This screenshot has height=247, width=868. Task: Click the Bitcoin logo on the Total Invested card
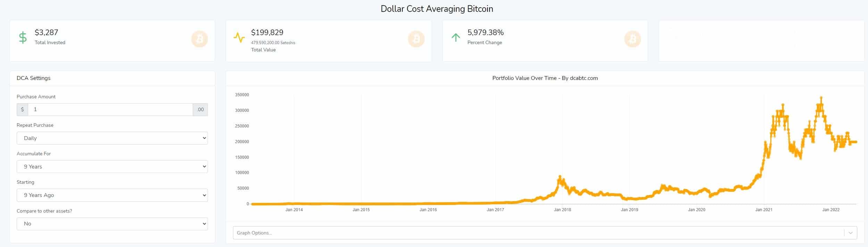pyautogui.click(x=199, y=39)
